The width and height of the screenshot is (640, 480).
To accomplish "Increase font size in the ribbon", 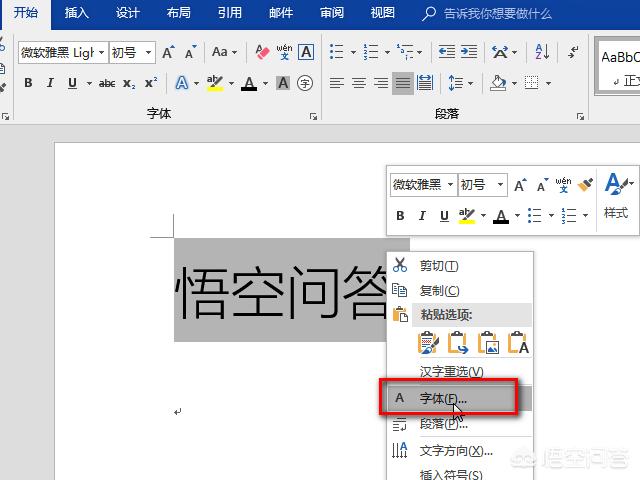I will 168,52.
